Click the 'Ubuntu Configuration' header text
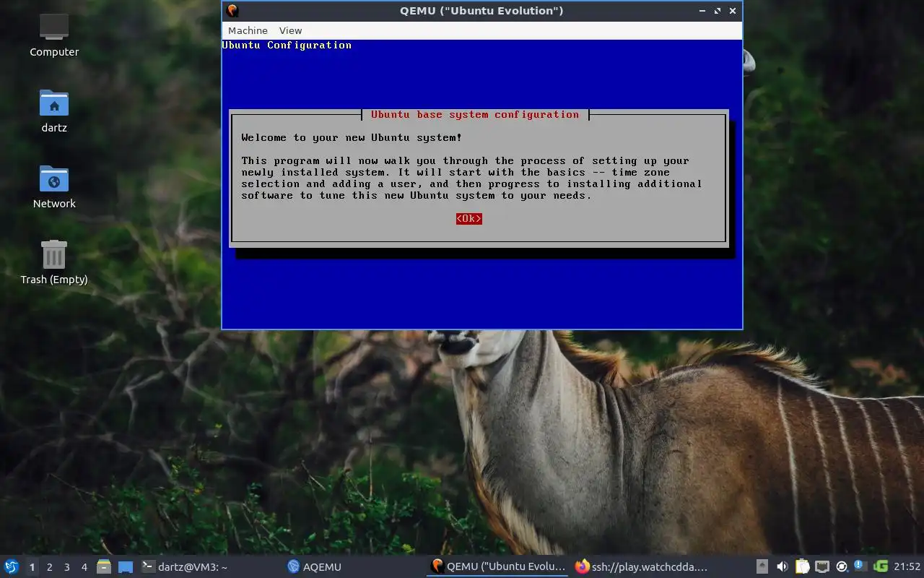Screen dimensions: 924x578 pos(287,45)
